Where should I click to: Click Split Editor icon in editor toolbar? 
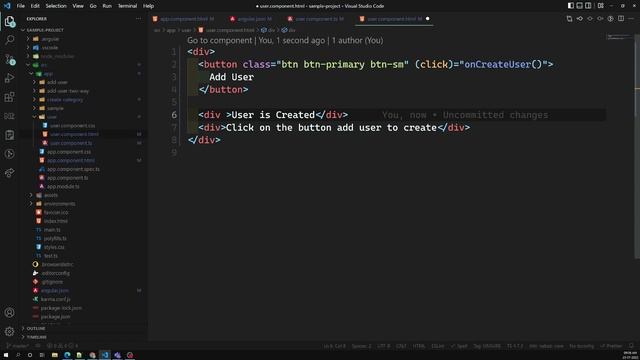coord(621,19)
